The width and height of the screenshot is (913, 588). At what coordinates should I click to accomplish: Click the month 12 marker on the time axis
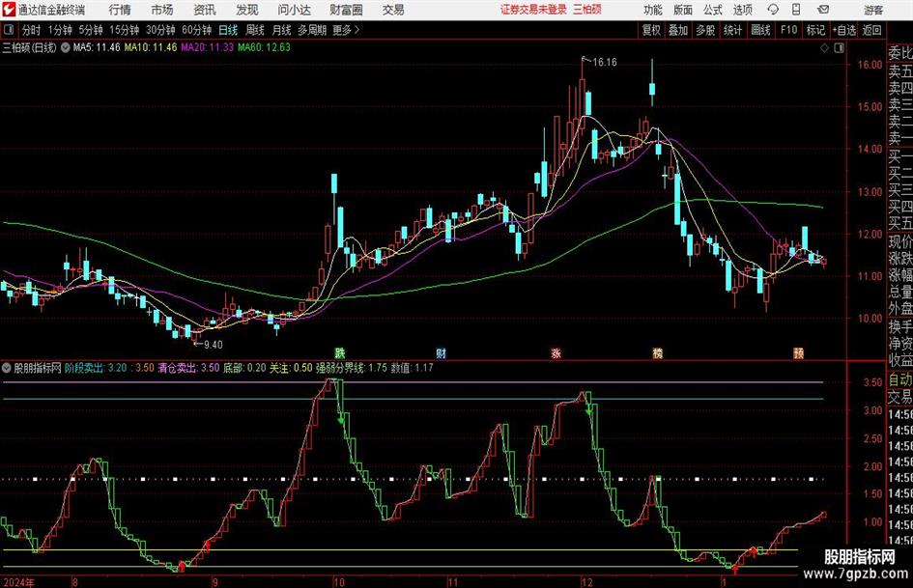pyautogui.click(x=586, y=582)
